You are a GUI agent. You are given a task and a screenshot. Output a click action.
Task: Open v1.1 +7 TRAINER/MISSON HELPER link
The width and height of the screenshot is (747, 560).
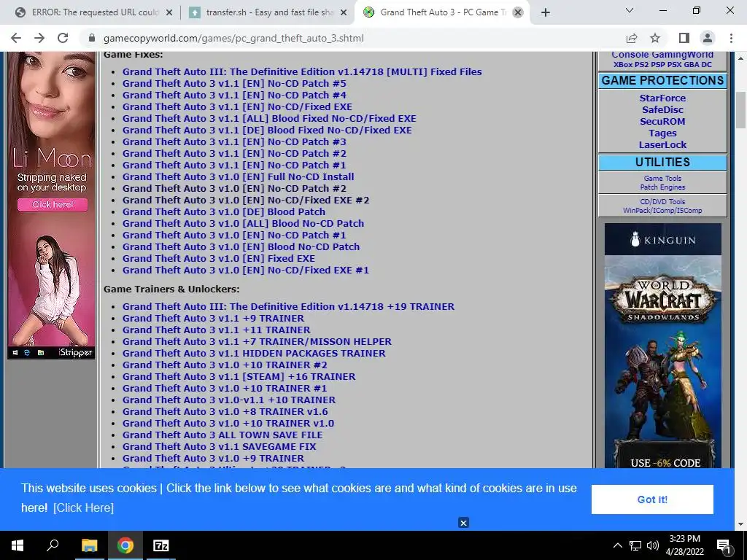pos(257,342)
